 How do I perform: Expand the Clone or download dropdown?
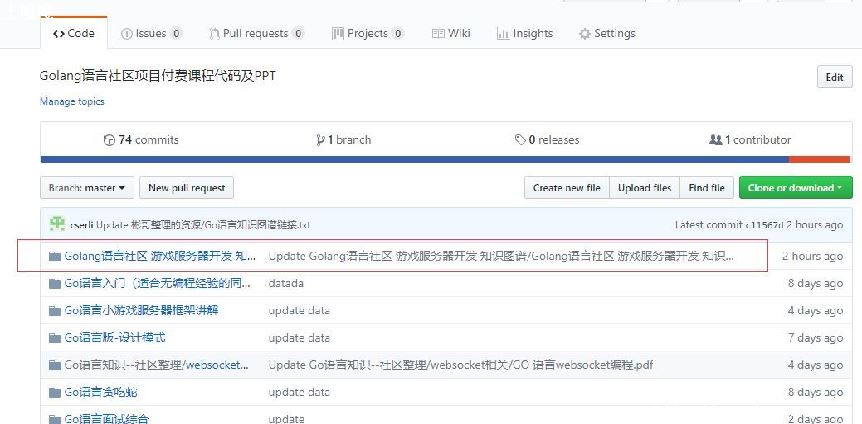795,188
